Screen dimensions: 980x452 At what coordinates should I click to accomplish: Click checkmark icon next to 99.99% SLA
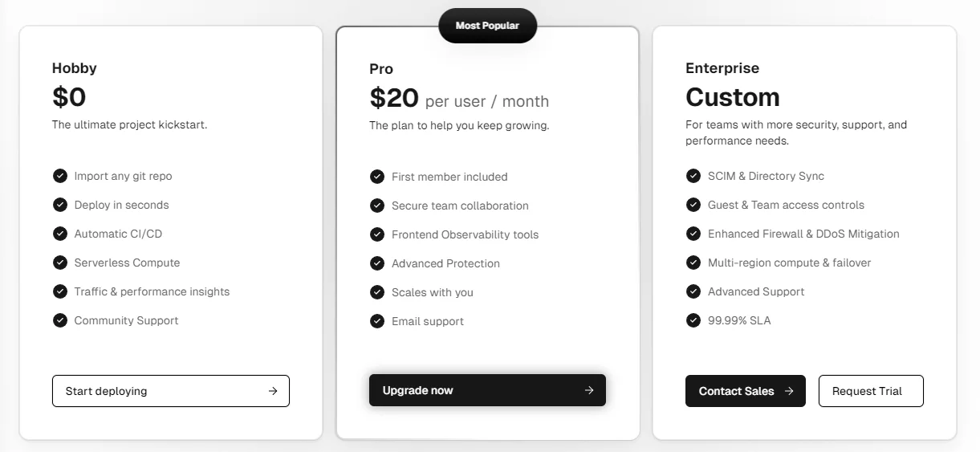pos(693,320)
